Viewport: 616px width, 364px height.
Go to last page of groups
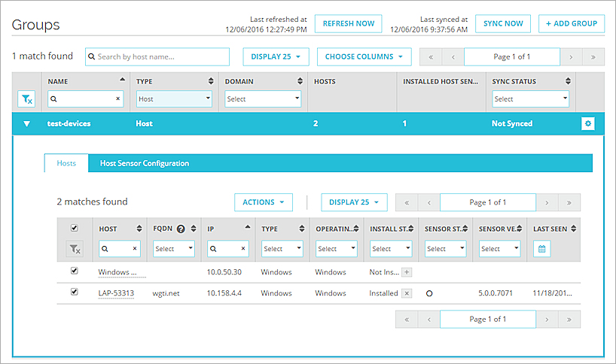[x=593, y=57]
